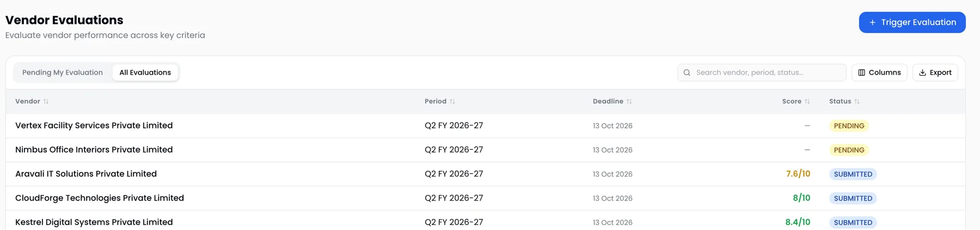The width and height of the screenshot is (980, 230).
Task: Click Q2 FY 2026-27 period for Kestrel
Action: [454, 222]
